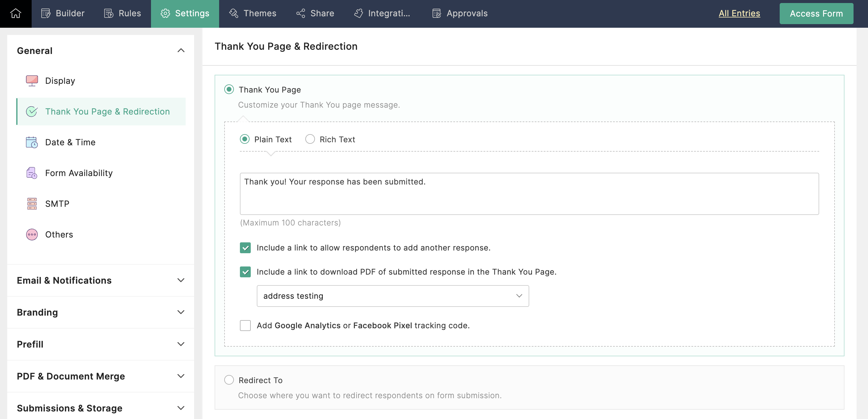This screenshot has width=868, height=419.
Task: Open the Approvals tab
Action: [460, 14]
